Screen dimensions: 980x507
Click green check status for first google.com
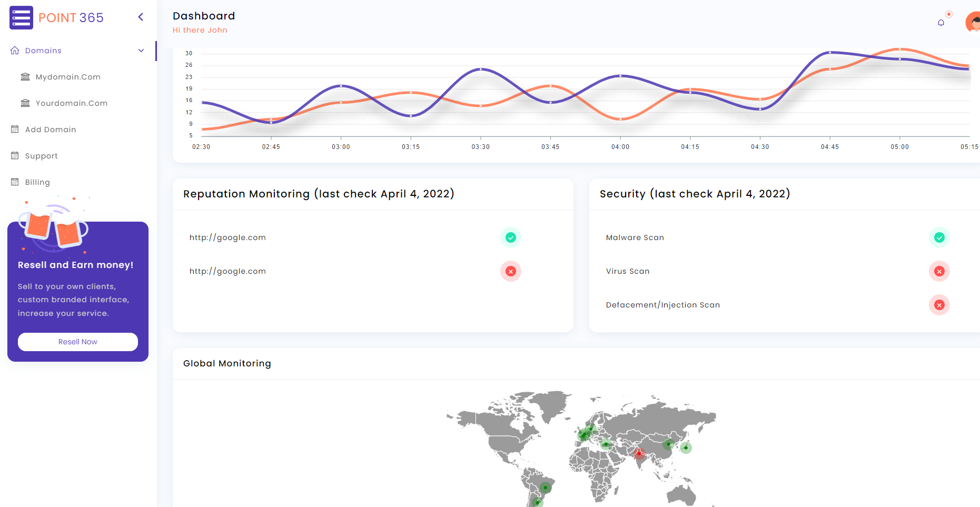510,237
